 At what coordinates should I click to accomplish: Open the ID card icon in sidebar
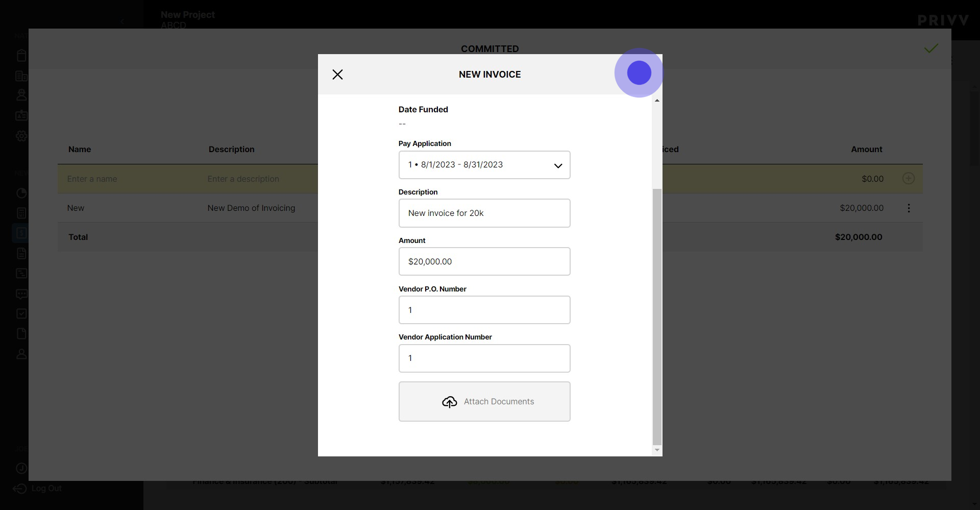21,115
